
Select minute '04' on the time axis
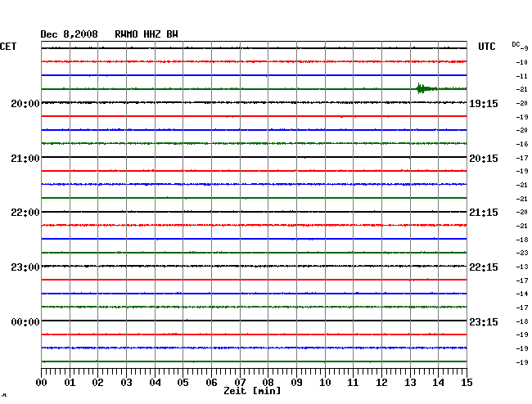pos(155,383)
